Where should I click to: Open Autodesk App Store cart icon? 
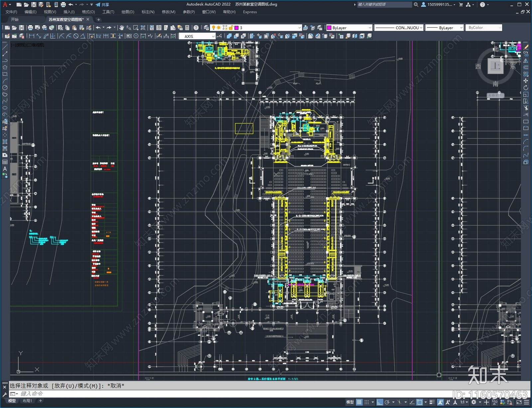[461, 4]
